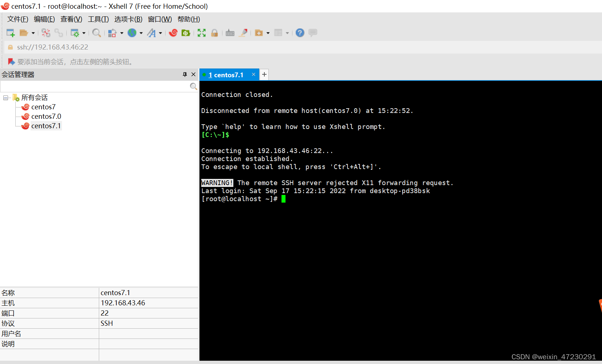Image resolution: width=602 pixels, height=364 pixels.
Task: Expand the color scheme dropdown arrow
Action: point(122,33)
